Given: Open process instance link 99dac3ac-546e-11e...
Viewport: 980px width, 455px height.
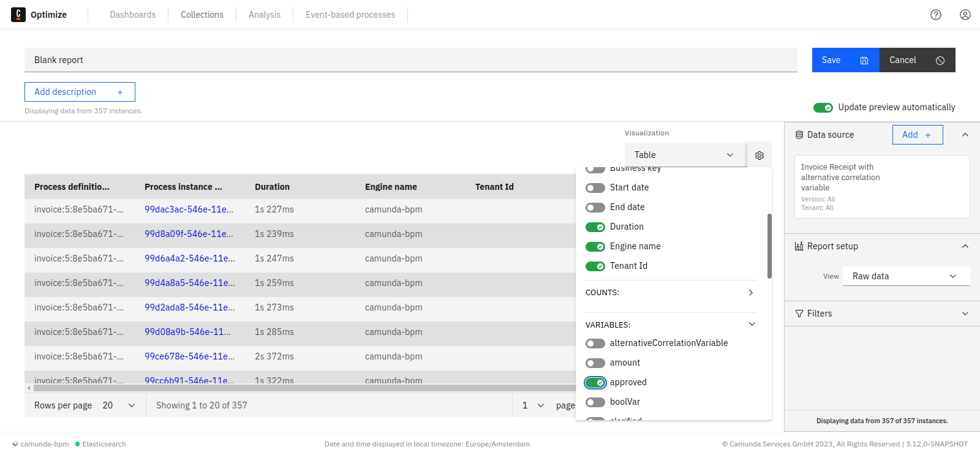Looking at the screenshot, I should coord(189,209).
